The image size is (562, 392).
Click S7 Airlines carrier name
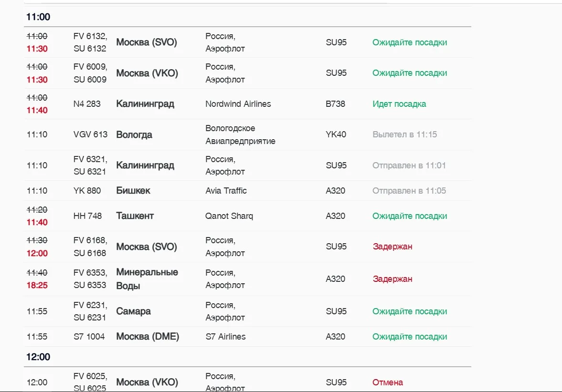click(x=225, y=337)
